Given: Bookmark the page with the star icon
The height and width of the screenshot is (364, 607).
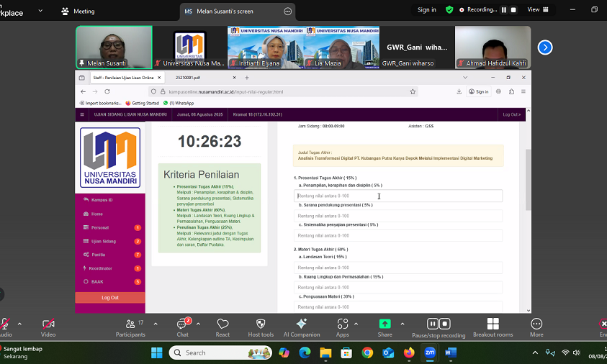Looking at the screenshot, I should pos(413,91).
